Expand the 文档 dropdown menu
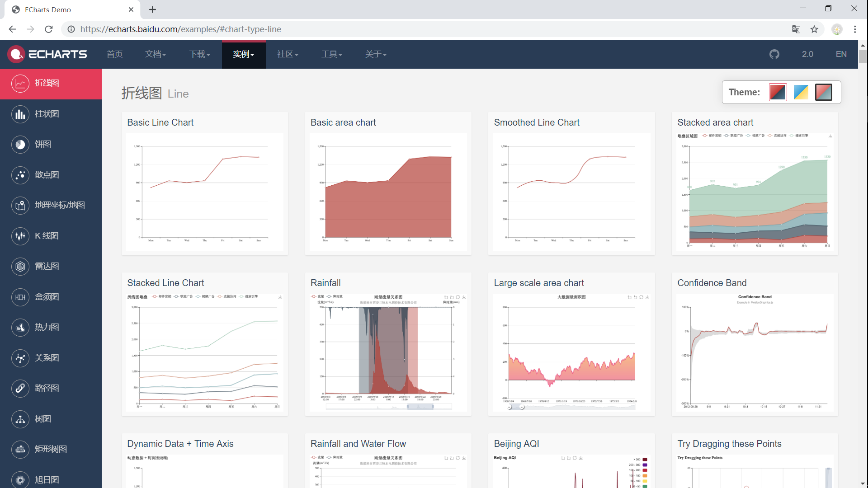The image size is (868, 488). click(x=156, y=54)
